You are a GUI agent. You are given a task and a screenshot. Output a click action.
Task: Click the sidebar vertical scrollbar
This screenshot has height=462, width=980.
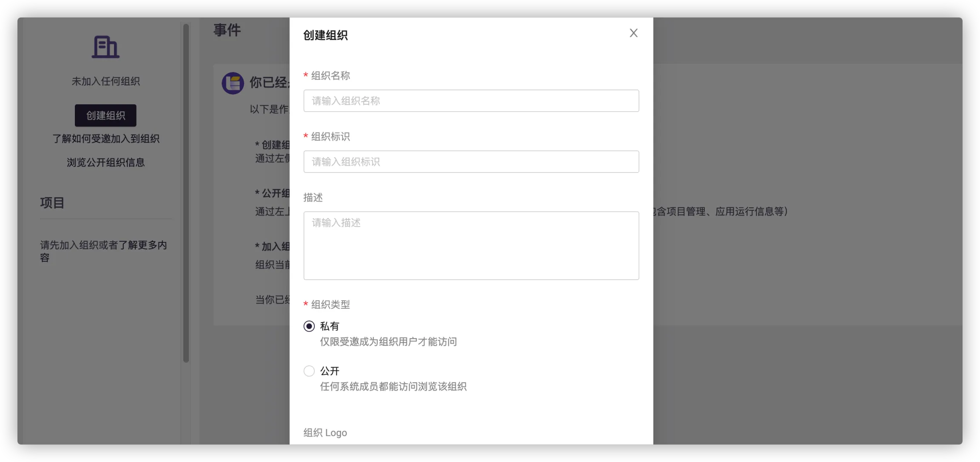coord(186,192)
